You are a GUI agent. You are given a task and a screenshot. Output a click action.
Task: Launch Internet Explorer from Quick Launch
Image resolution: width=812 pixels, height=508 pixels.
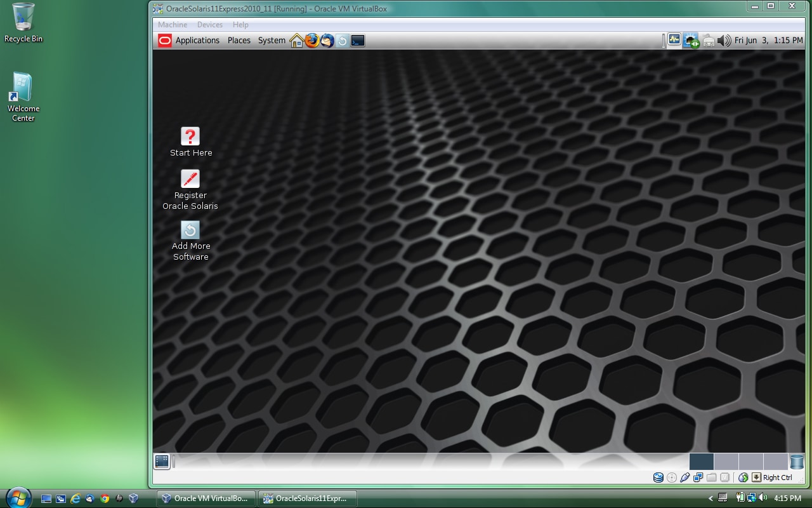point(75,498)
